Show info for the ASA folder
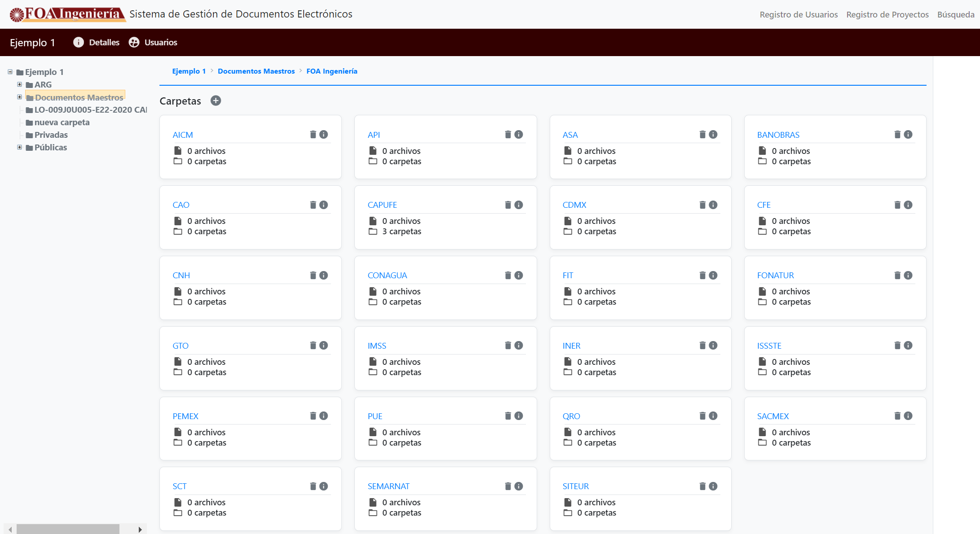This screenshot has width=980, height=534. tap(713, 135)
